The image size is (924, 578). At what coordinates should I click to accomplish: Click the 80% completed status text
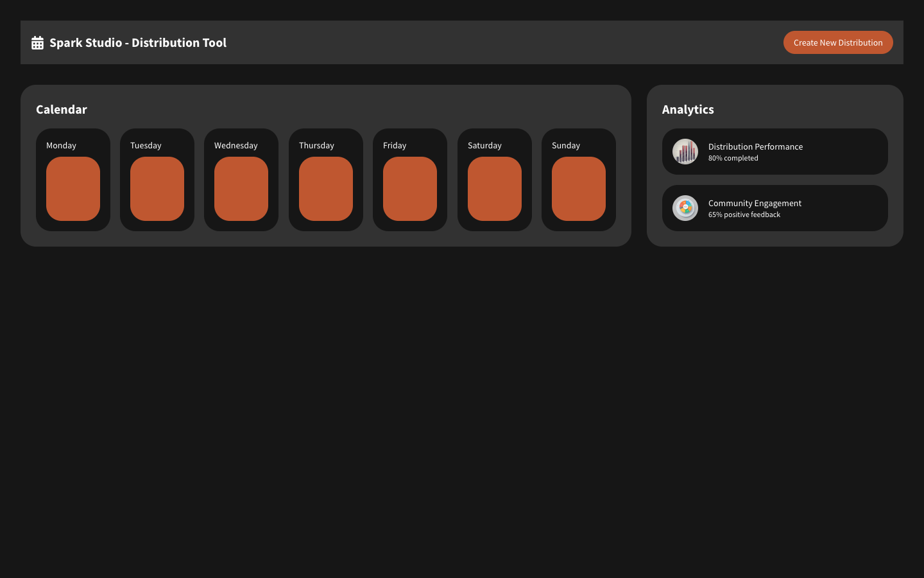(x=733, y=158)
